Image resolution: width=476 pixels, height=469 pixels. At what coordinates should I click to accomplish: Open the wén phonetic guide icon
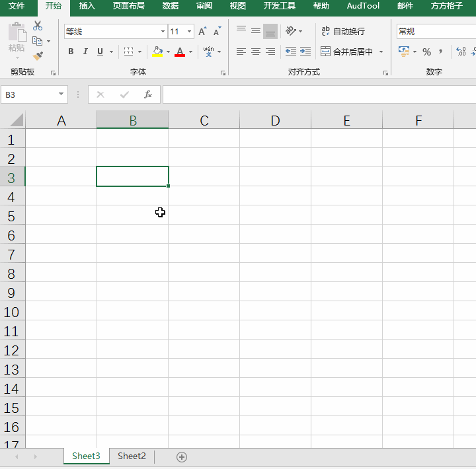click(208, 52)
